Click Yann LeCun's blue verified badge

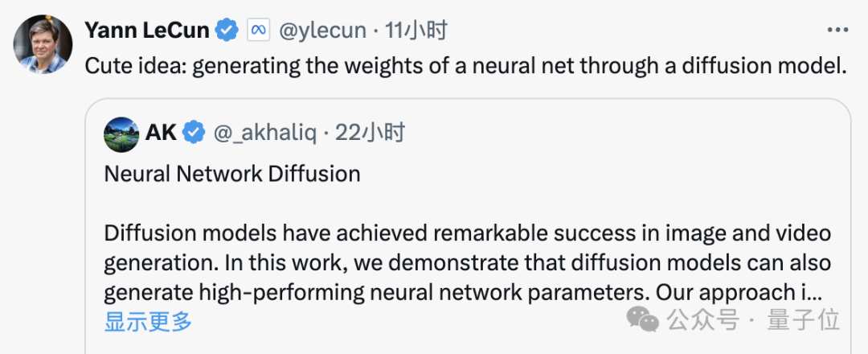(228, 31)
